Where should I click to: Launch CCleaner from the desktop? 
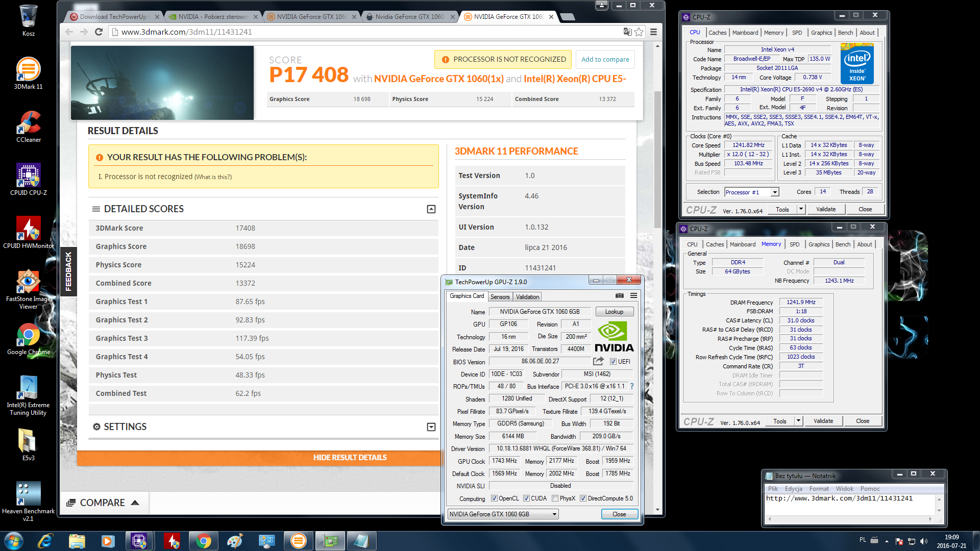click(x=28, y=126)
